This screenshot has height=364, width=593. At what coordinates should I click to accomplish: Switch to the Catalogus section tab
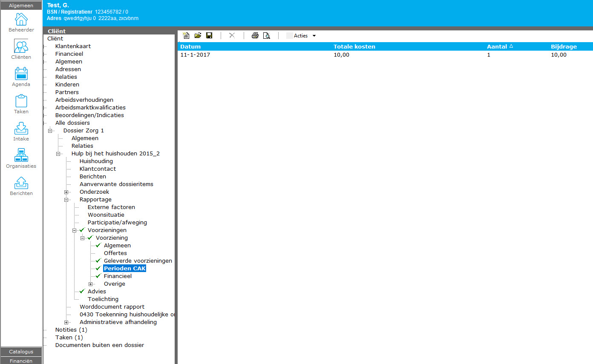[x=21, y=352]
